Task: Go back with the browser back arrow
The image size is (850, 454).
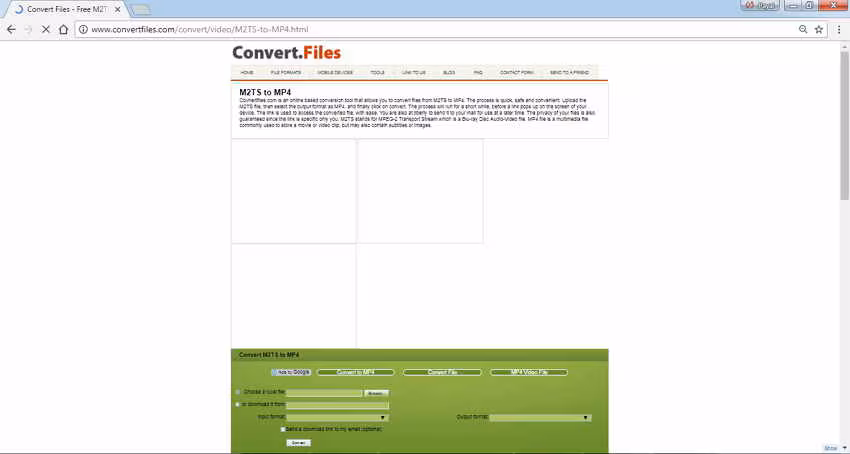Action: (x=11, y=29)
